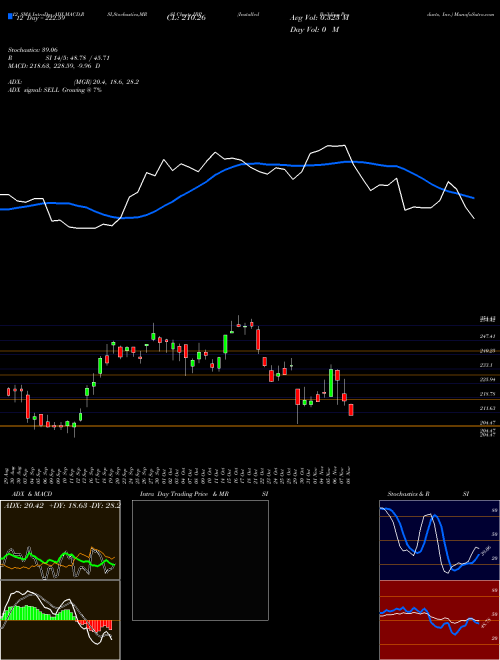Select the 'ADX signal: SELL Growing @ 7%' line

[55, 90]
